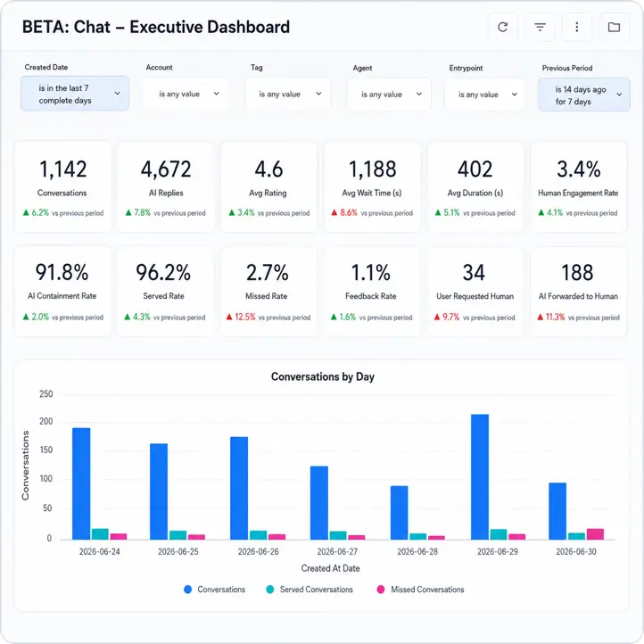Click the folder icon in the header
Image resolution: width=644 pixels, height=644 pixels.
[614, 27]
